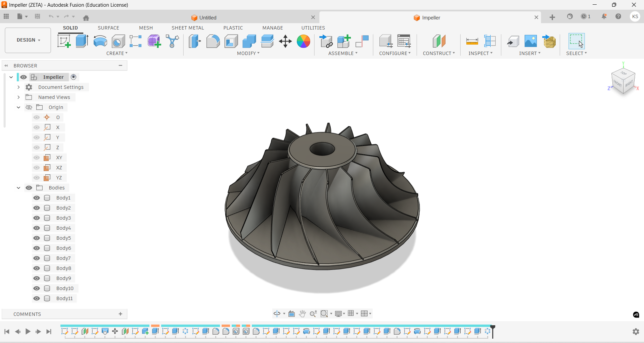Select the Move/Copy tool

(x=285, y=41)
